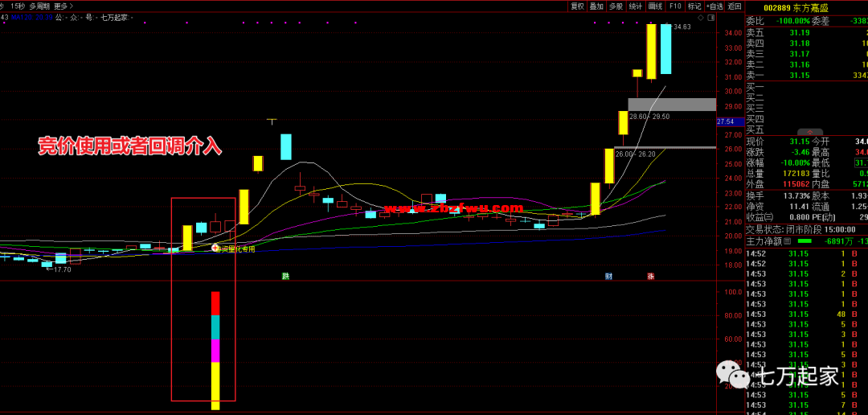This screenshot has height=415, width=868.
Task: Open the F10 company info page
Action: click(x=675, y=6)
